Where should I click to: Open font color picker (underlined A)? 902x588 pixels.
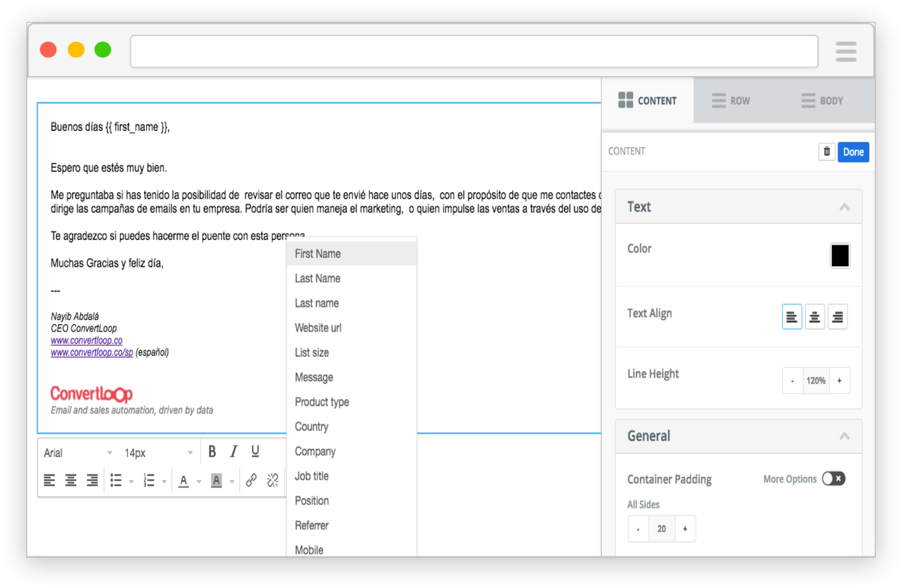(184, 481)
